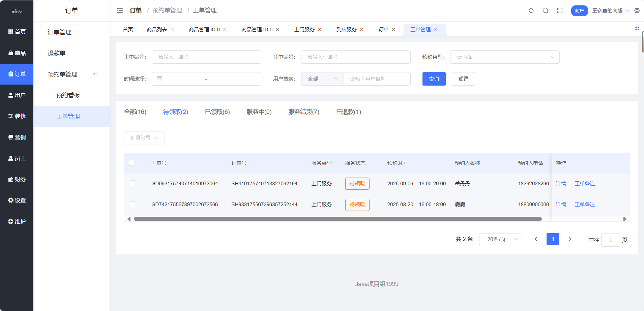The image size is (644, 311).
Task: Expand the 20条/页 page size dropdown
Action: [x=500, y=239]
